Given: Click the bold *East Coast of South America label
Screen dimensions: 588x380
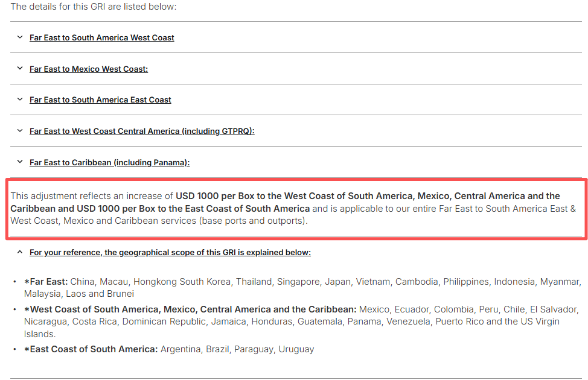Looking at the screenshot, I should 91,349.
